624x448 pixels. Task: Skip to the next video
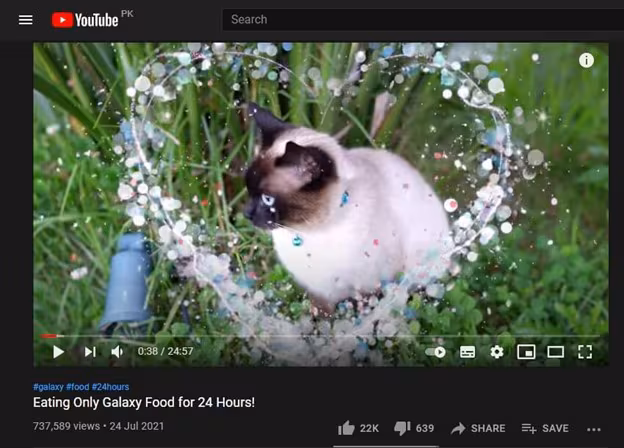tap(90, 352)
